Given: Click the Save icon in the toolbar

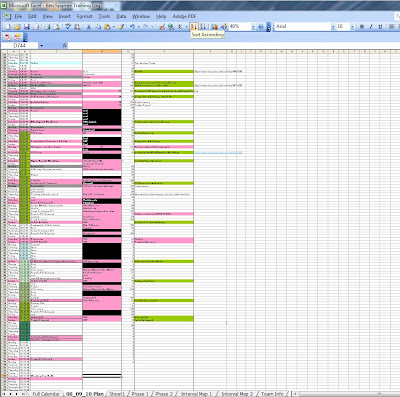Looking at the screenshot, I should pos(27,27).
